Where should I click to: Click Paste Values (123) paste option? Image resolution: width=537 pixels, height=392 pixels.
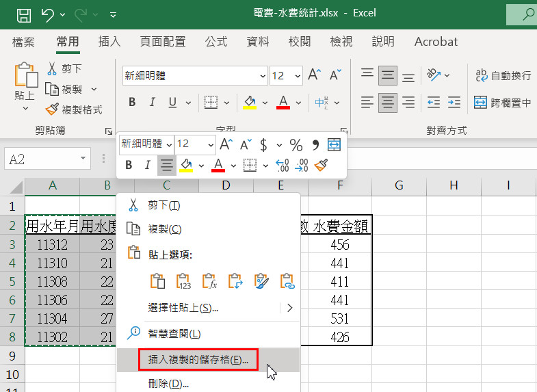[183, 281]
